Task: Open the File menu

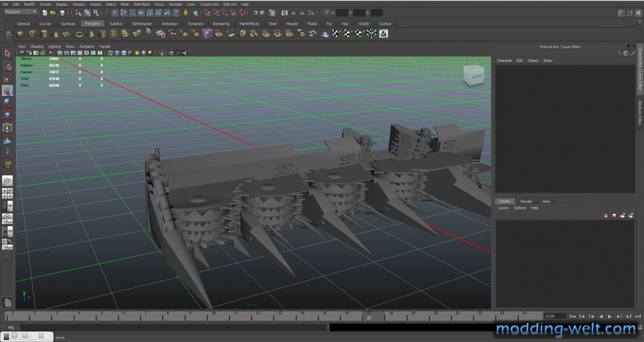Action: [5, 4]
